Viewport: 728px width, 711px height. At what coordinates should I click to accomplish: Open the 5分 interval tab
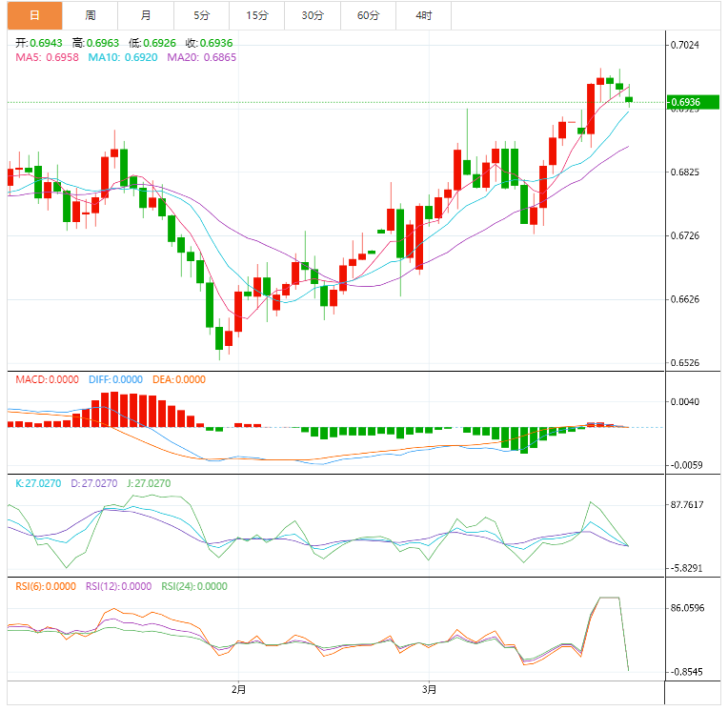[202, 15]
